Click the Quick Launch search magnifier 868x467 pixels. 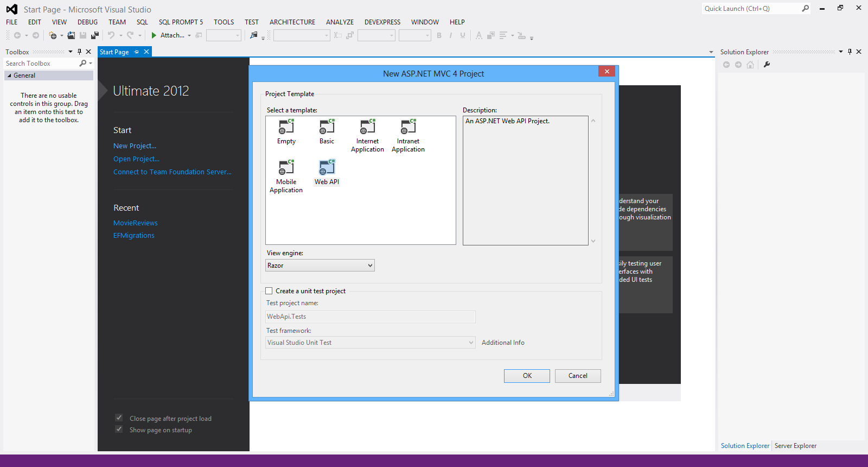pyautogui.click(x=805, y=8)
